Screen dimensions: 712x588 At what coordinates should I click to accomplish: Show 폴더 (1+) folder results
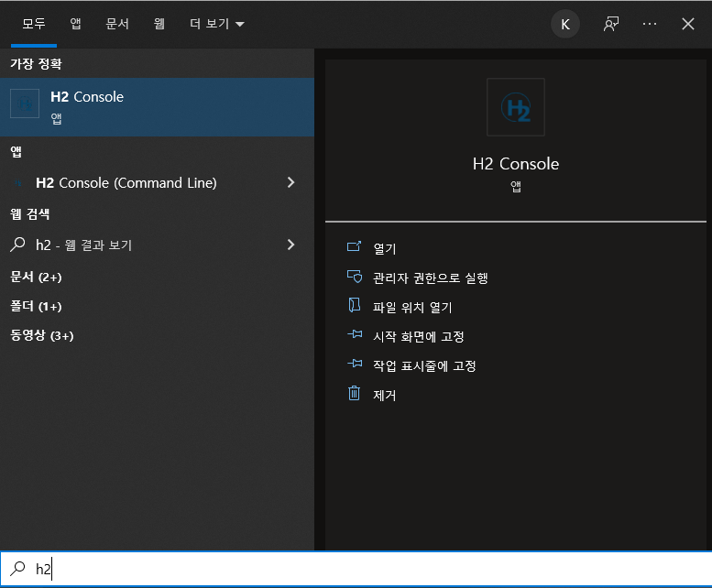pyautogui.click(x=36, y=306)
